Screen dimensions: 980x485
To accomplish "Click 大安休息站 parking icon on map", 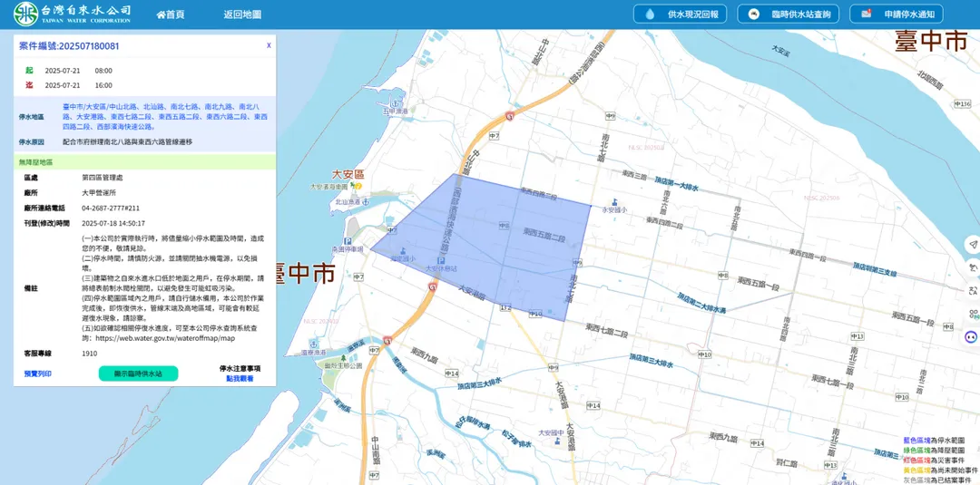I will point(441,260).
